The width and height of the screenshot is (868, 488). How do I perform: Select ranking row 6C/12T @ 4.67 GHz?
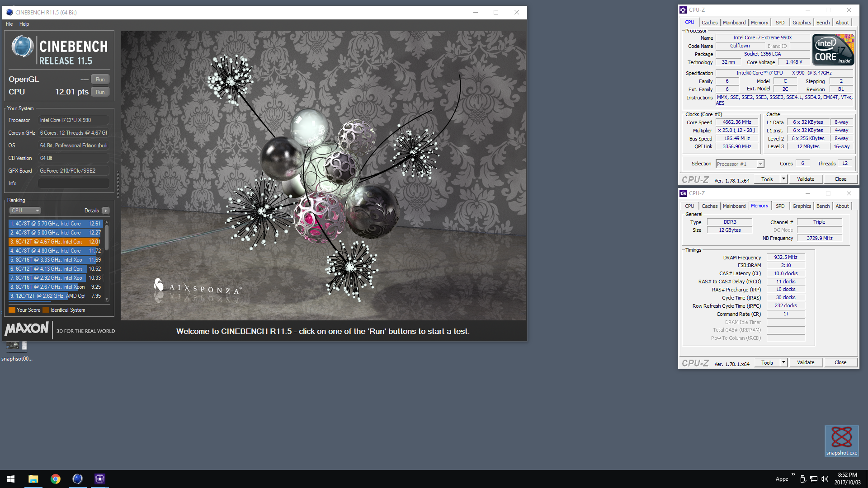[x=56, y=242]
